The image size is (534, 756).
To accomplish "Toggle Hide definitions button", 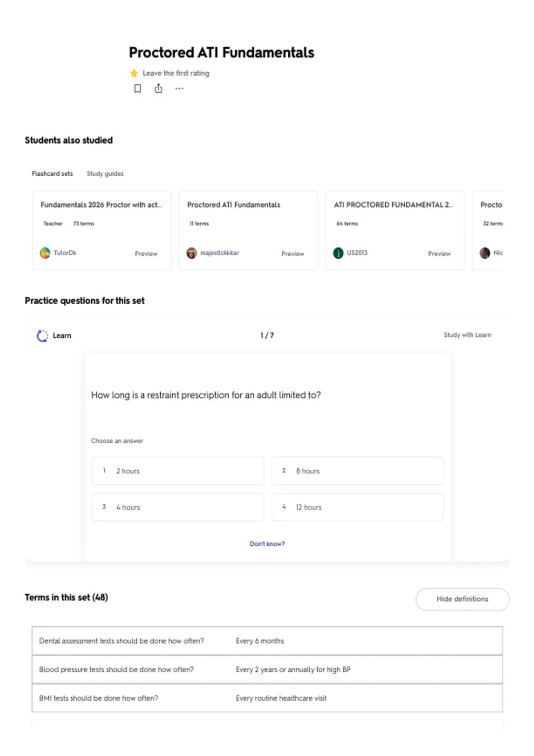I will pyautogui.click(x=462, y=599).
